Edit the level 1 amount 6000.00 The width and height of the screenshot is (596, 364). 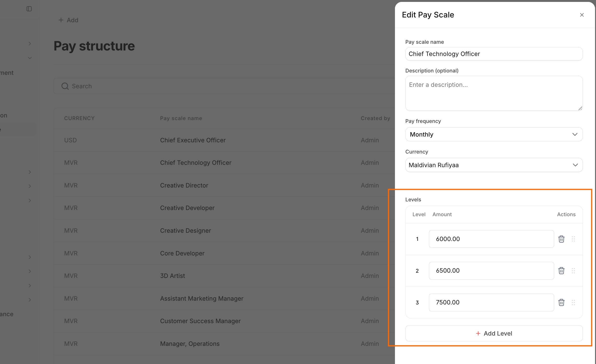[491, 239]
